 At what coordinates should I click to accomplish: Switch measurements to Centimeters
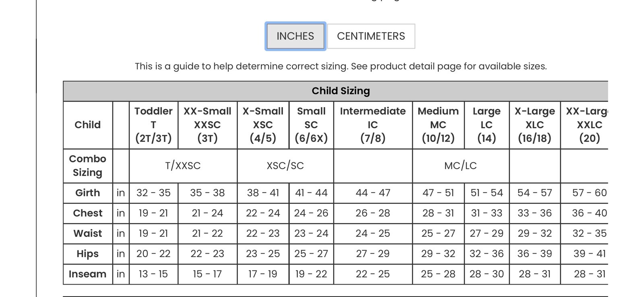pos(371,36)
